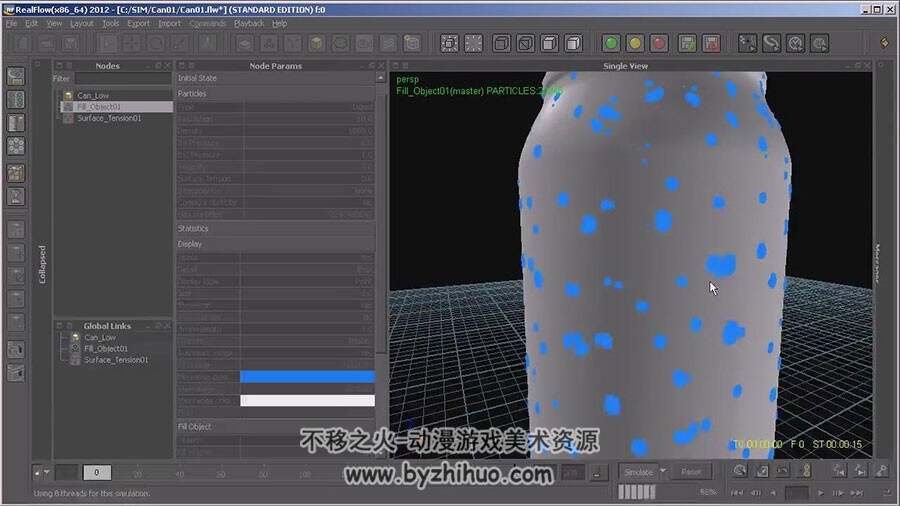Close the Nodes panel
900x506 pixels.
tap(168, 65)
